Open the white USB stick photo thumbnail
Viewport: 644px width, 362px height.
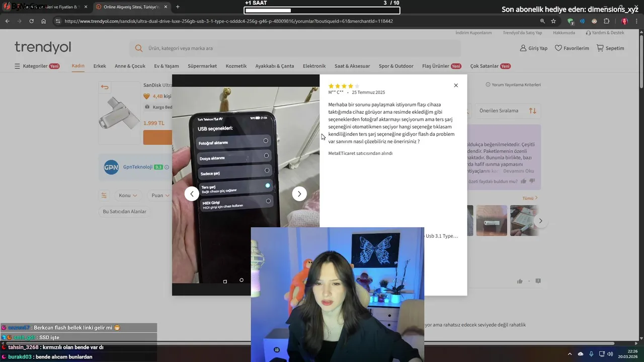(x=492, y=220)
